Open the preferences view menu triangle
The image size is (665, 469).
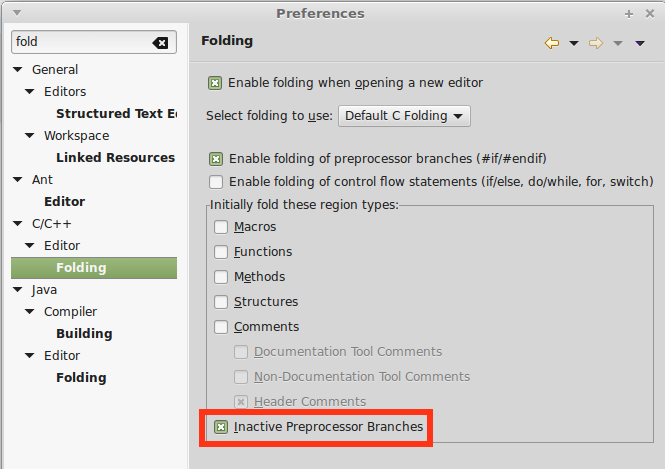[640, 43]
